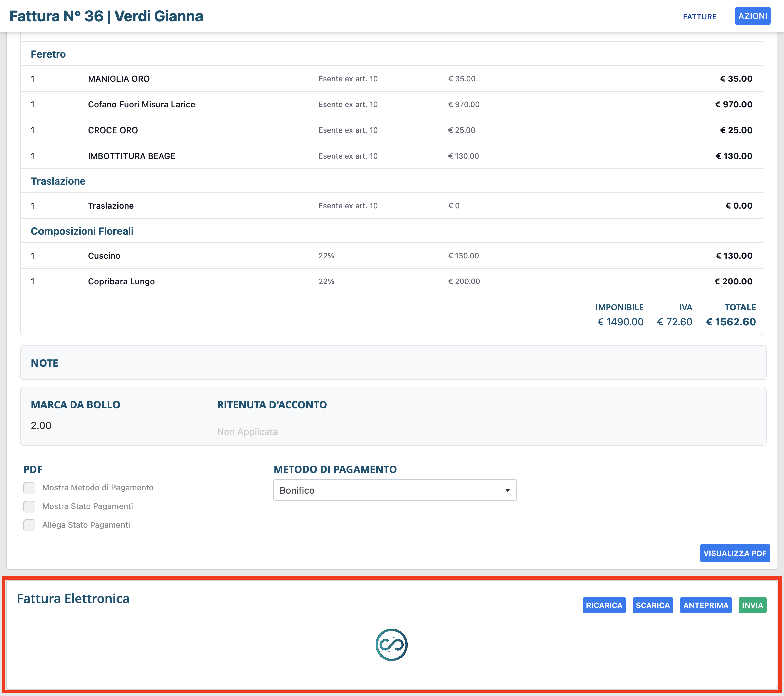Image resolution: width=784 pixels, height=696 pixels.
Task: Click the Bonifico dropdown arrow
Action: point(507,490)
